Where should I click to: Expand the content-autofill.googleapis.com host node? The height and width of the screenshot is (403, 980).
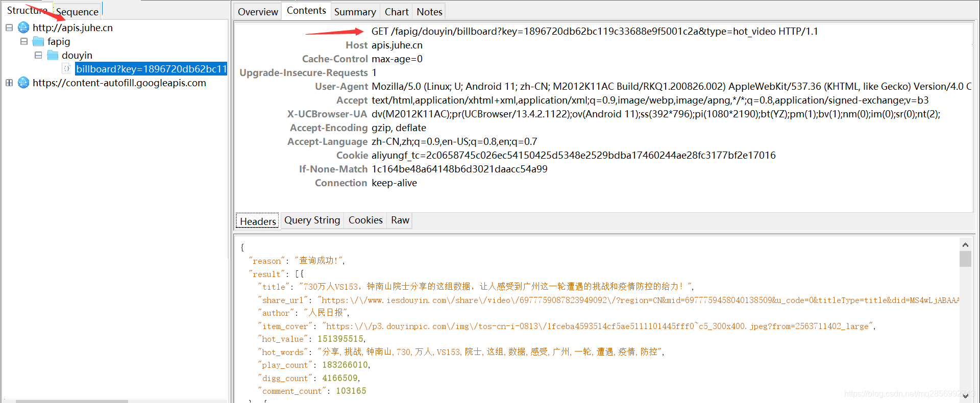pyautogui.click(x=9, y=83)
